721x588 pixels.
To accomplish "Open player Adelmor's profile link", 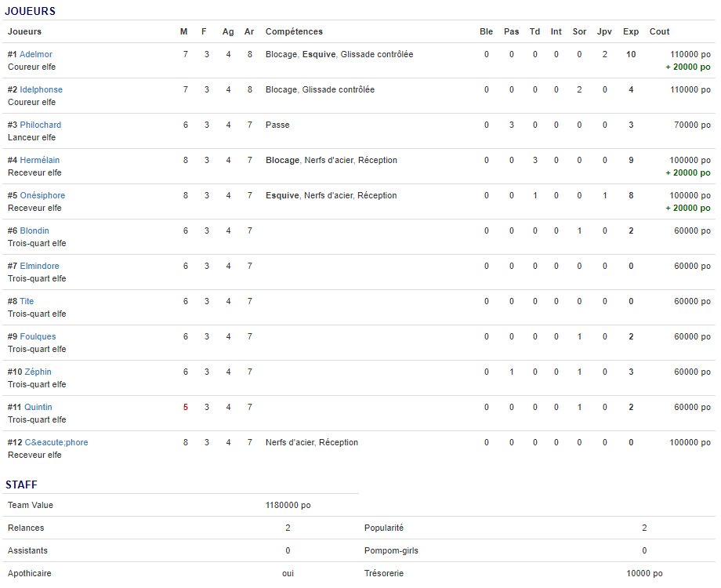I will [36, 54].
